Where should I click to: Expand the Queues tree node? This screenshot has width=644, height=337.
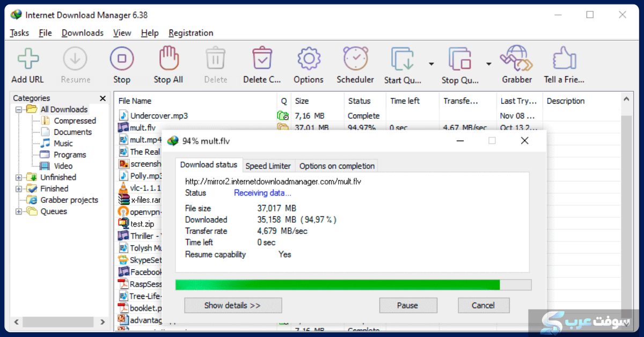click(x=19, y=211)
